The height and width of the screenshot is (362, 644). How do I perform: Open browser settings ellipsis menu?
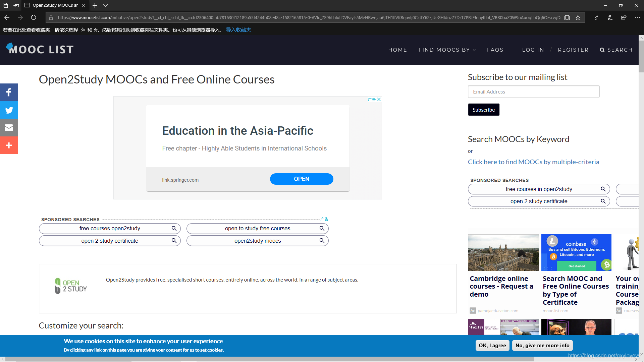pyautogui.click(x=637, y=17)
